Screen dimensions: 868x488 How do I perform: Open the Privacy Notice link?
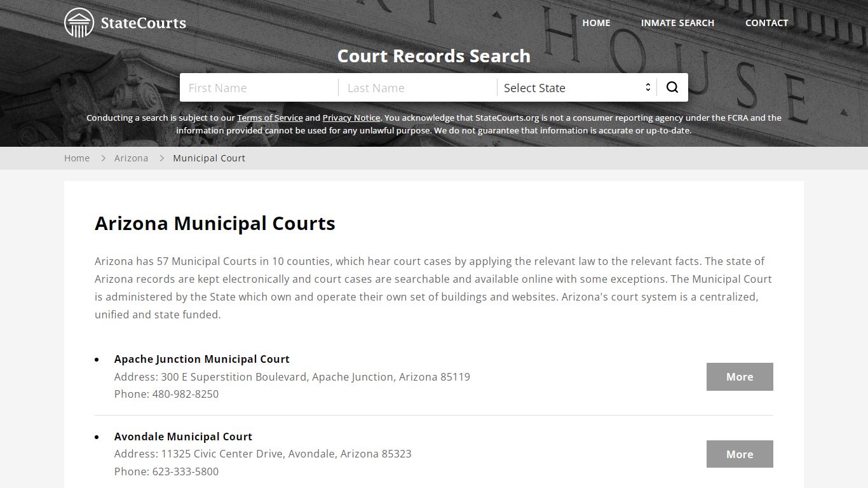click(351, 118)
